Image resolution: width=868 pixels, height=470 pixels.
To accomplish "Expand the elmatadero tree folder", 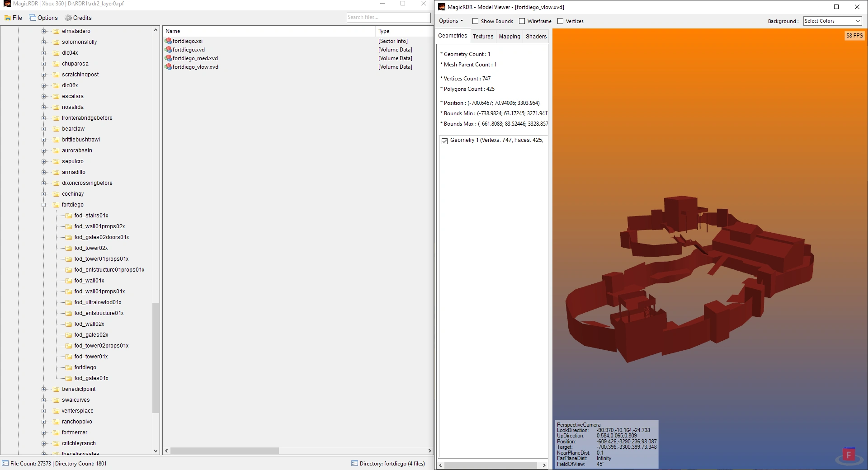I will click(x=44, y=31).
